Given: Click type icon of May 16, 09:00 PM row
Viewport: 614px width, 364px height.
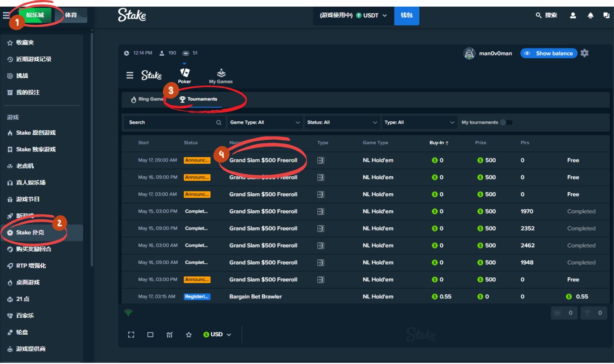Looking at the screenshot, I should [320, 178].
